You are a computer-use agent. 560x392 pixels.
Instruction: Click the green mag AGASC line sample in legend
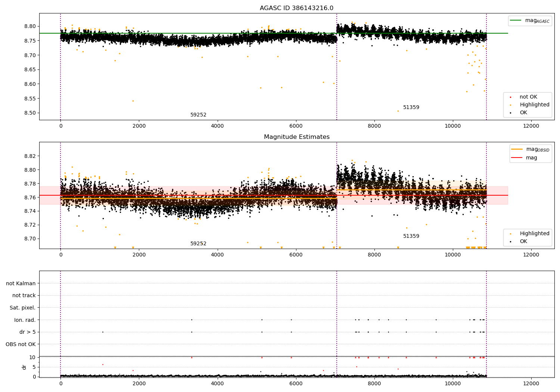[x=516, y=21]
